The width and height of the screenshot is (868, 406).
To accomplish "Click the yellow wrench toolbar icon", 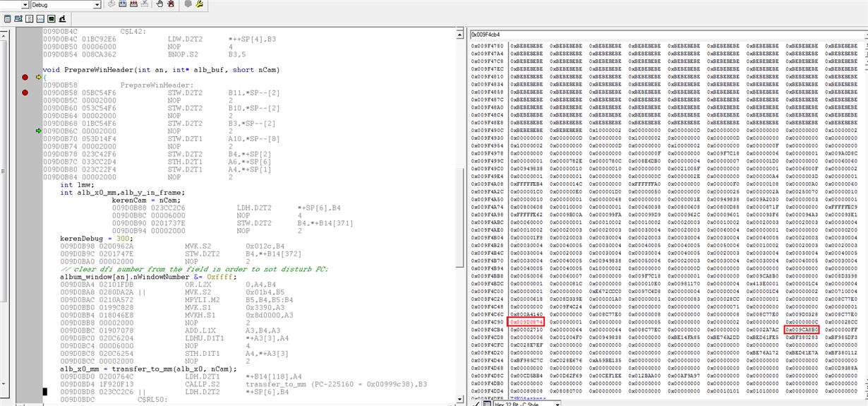I will tap(199, 4).
